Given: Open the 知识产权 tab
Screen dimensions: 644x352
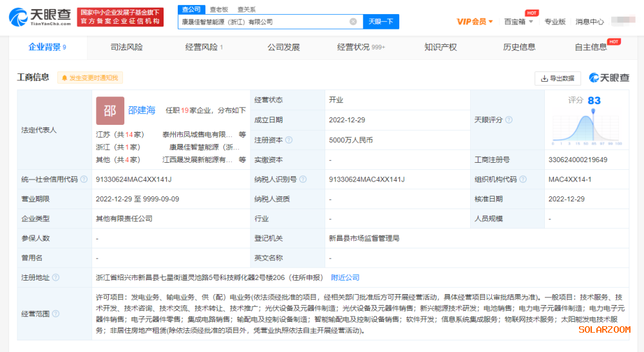Looking at the screenshot, I should (x=440, y=47).
